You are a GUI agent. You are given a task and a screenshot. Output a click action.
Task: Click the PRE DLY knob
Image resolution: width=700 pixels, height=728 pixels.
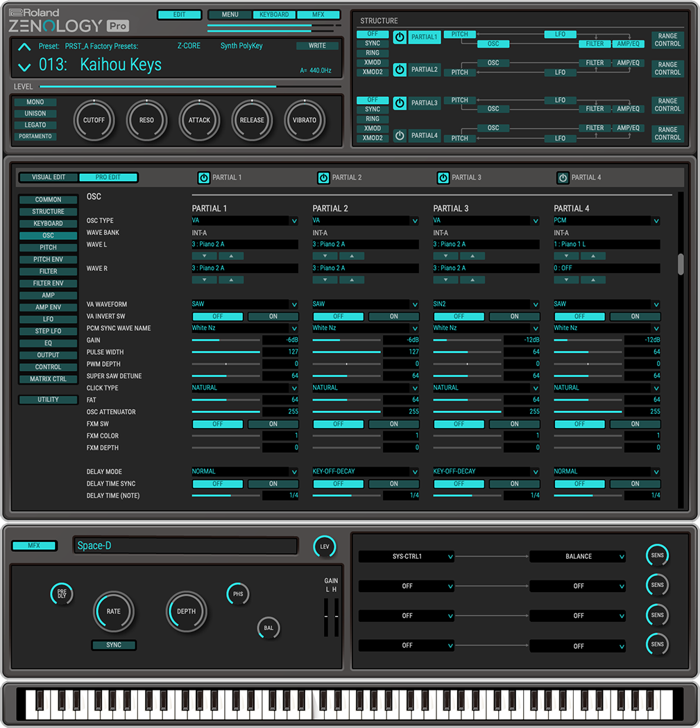[x=62, y=593]
